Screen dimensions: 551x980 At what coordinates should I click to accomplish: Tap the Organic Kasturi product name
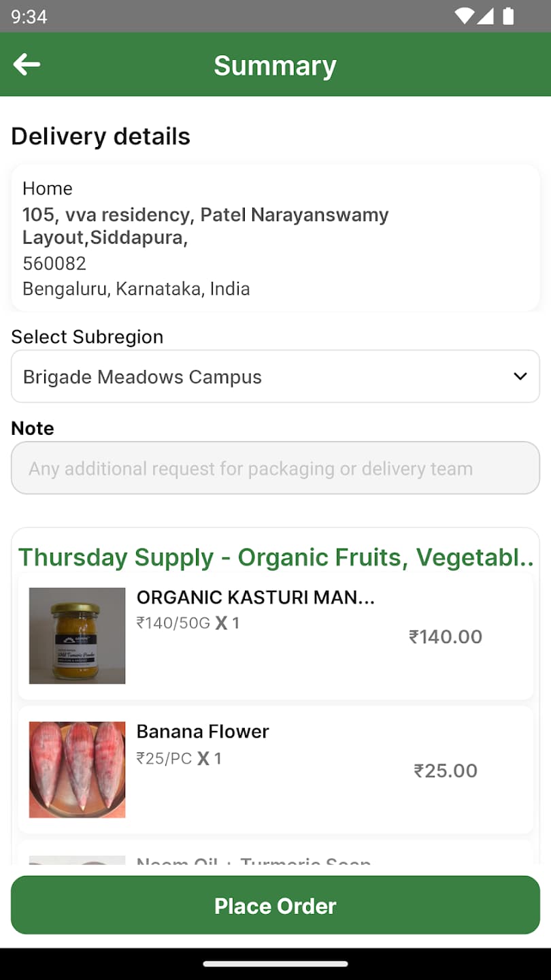pos(256,598)
